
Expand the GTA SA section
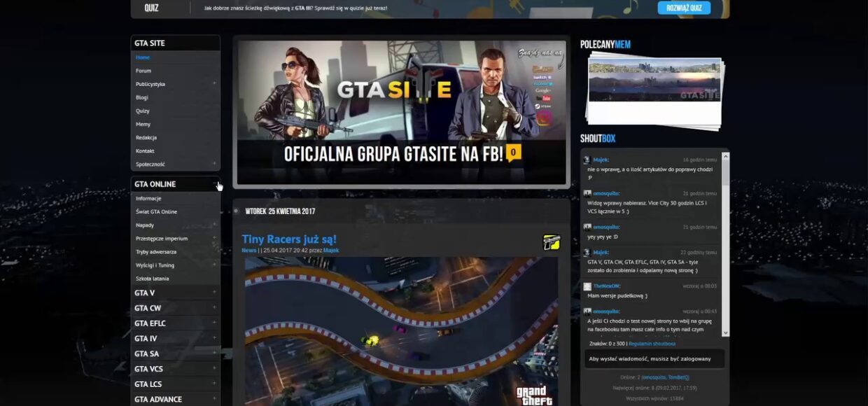(215, 353)
